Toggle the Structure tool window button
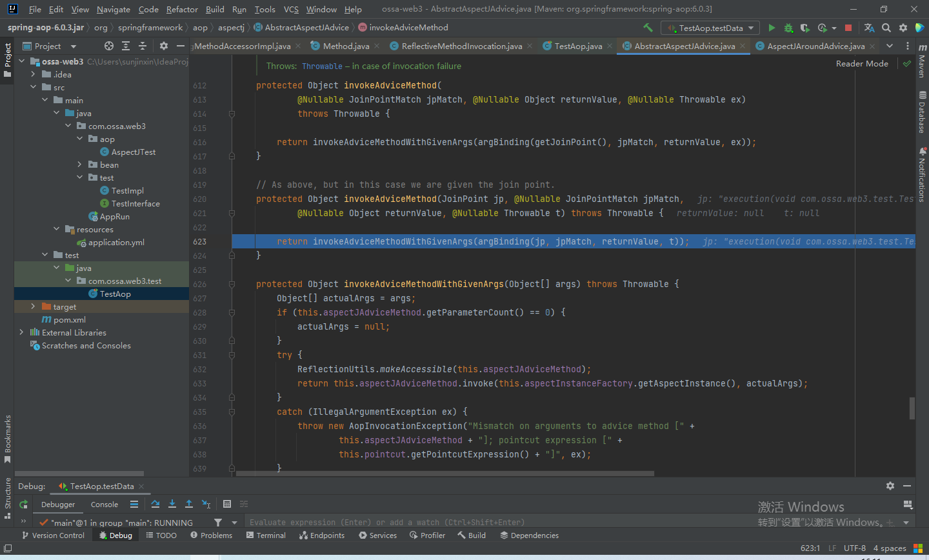This screenshot has height=560, width=929. tap(8, 498)
